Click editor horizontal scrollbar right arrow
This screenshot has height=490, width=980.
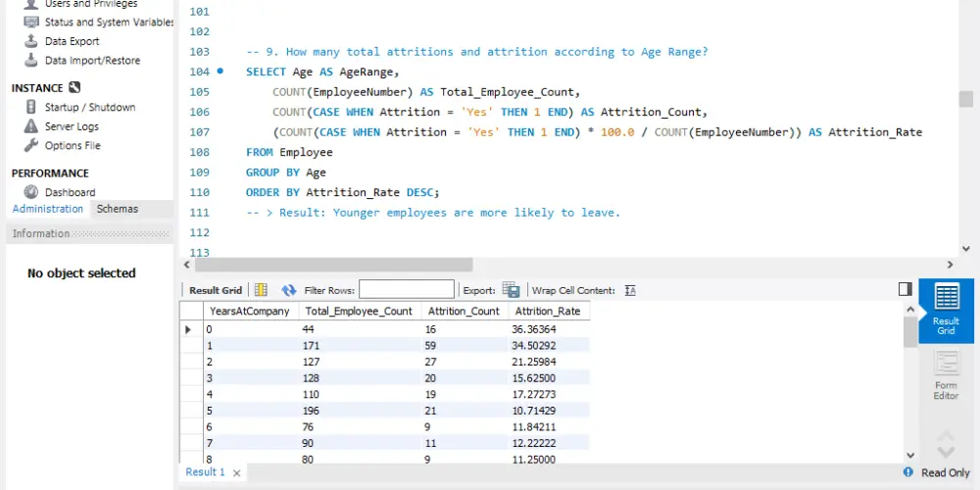tap(951, 265)
